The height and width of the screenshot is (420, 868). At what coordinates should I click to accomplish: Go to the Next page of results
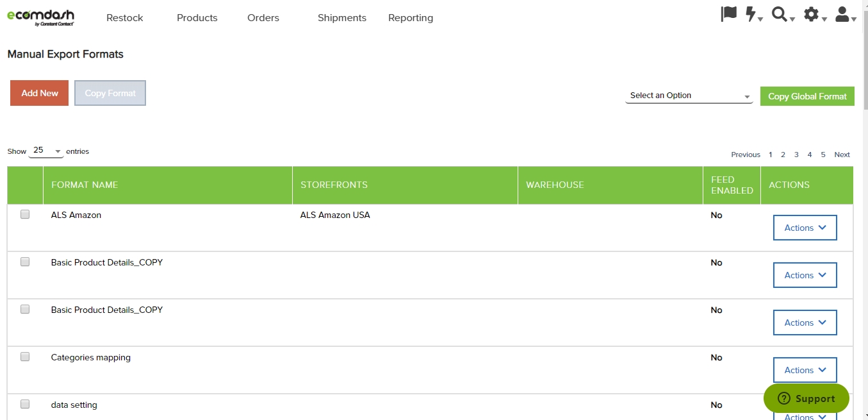point(842,155)
